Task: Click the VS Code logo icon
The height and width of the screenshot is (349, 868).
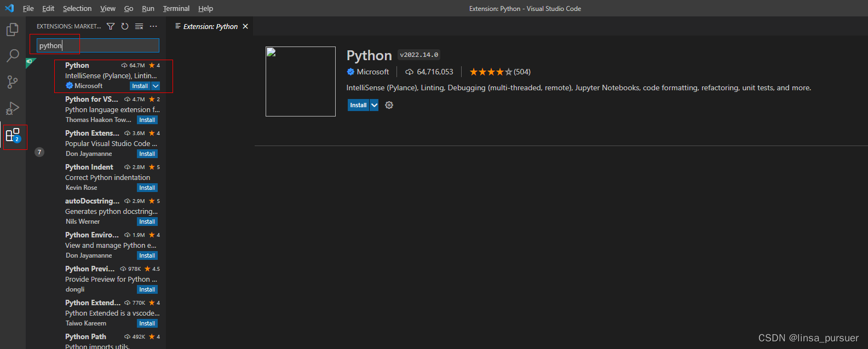Action: point(9,8)
